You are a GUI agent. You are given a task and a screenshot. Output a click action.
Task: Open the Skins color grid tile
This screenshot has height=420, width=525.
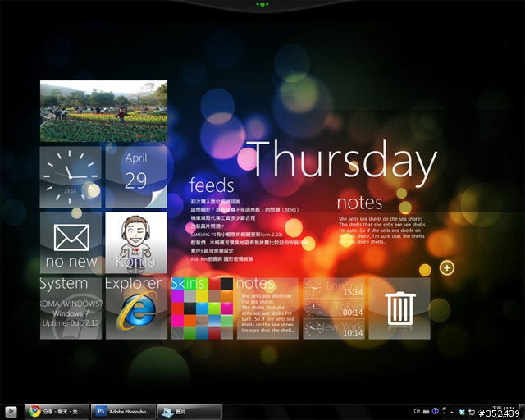point(202,308)
